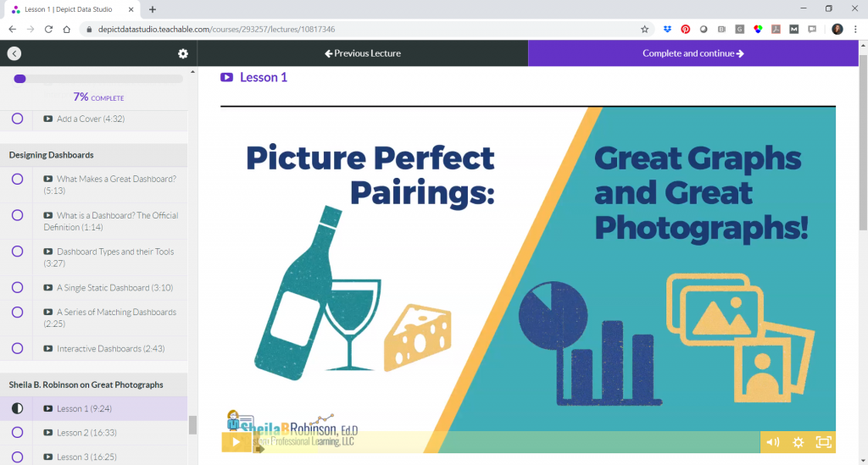Enter video fullscreen mode

(824, 442)
